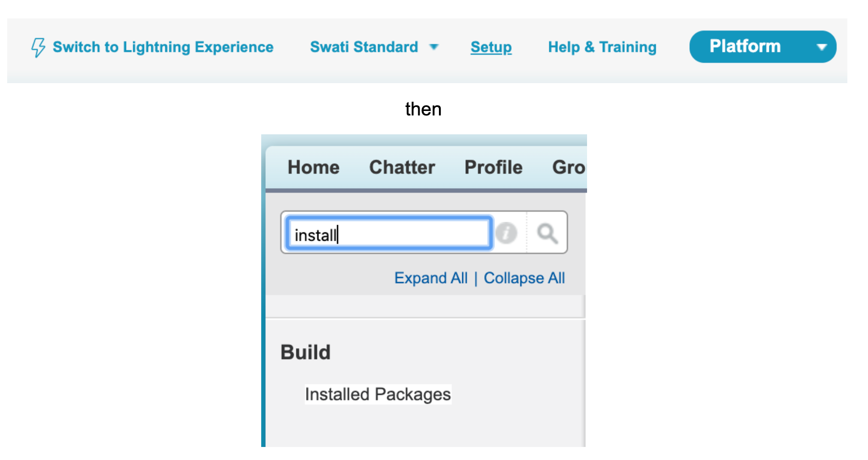Expand the arrow beside Swati Standard

434,47
